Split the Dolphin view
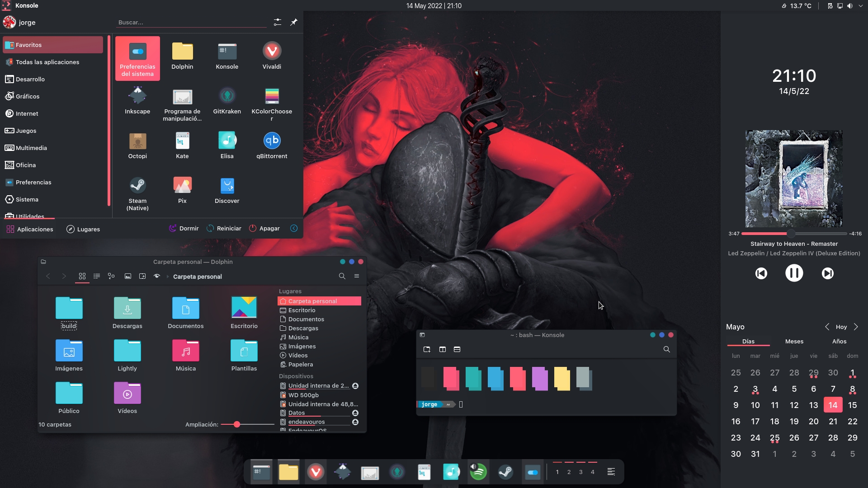 142,276
